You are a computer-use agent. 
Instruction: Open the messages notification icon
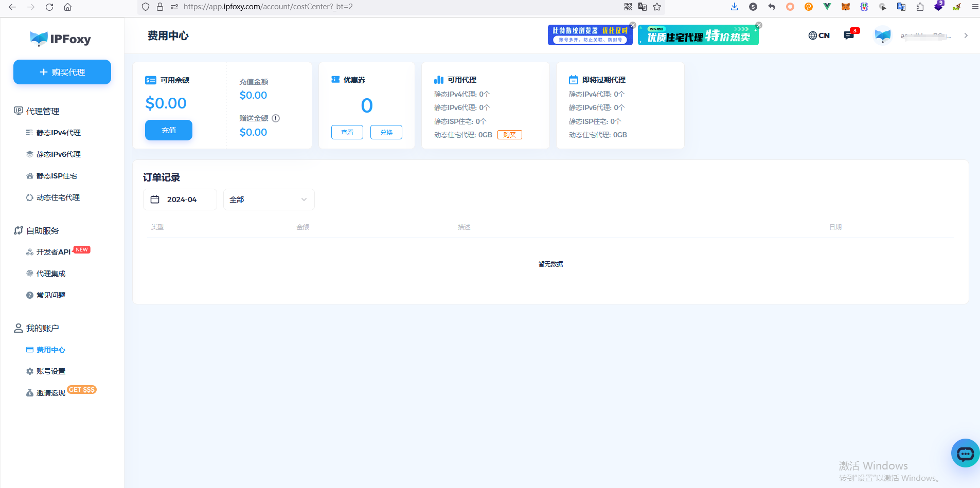tap(849, 35)
